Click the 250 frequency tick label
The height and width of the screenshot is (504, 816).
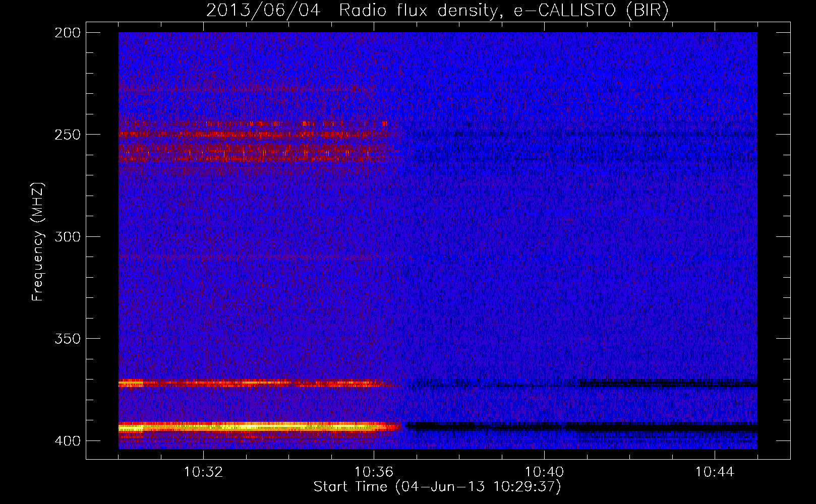(x=67, y=135)
